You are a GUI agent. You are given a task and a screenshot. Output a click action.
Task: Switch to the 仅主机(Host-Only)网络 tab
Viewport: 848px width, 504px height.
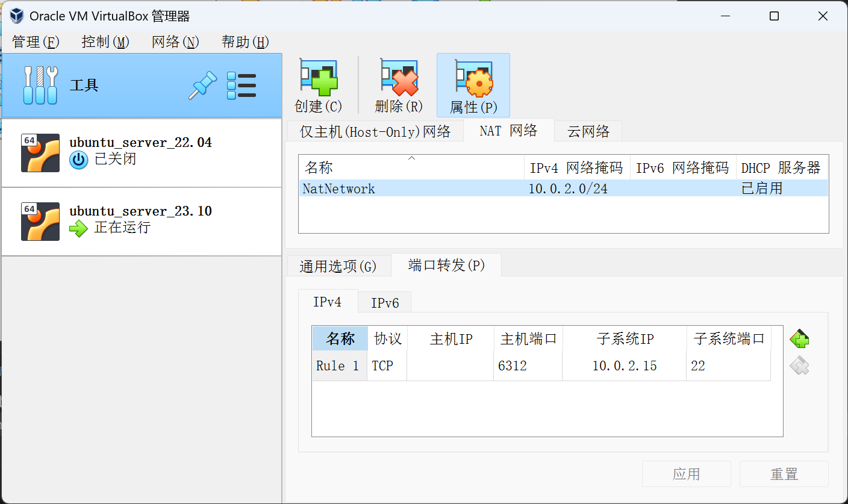[x=375, y=131]
